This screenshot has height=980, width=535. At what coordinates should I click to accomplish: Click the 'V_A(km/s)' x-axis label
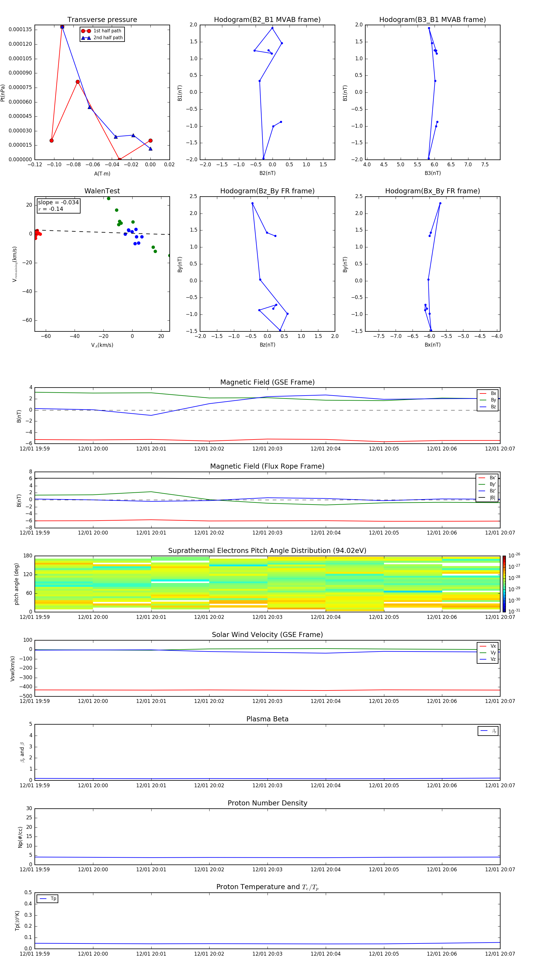[x=102, y=345]
